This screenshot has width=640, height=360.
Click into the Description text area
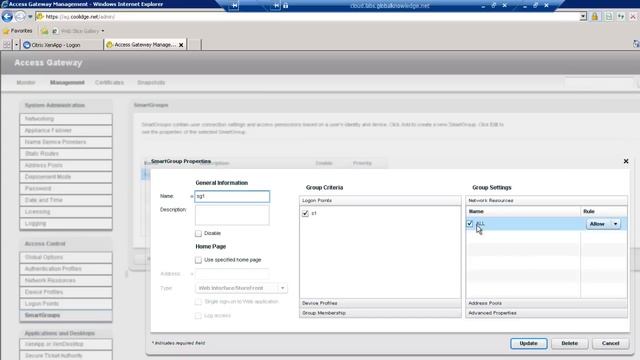232,215
